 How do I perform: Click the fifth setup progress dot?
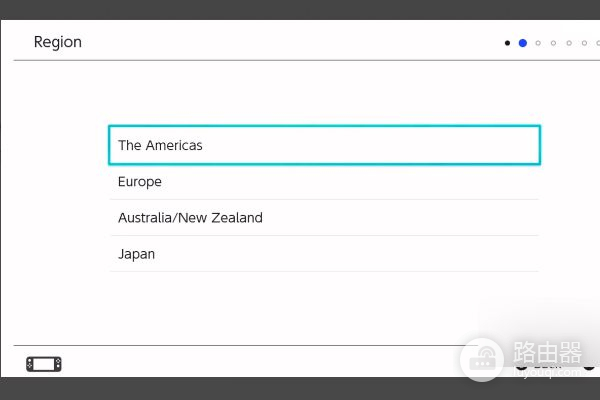pos(568,43)
